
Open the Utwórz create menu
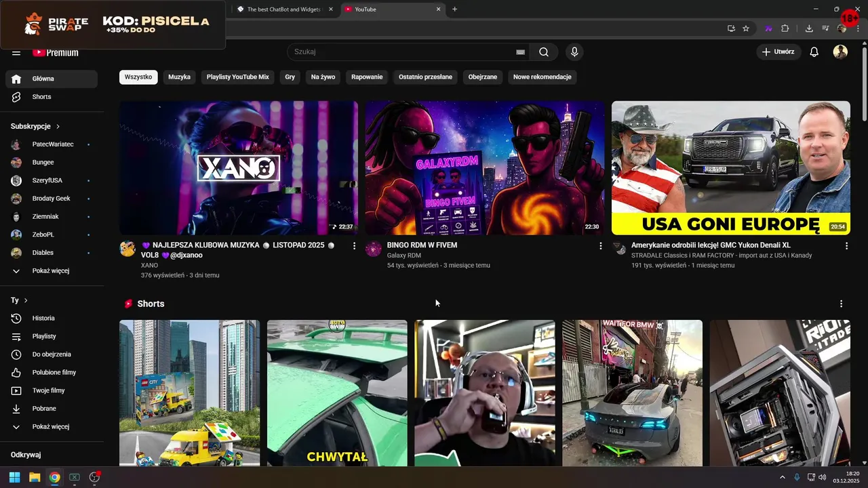point(778,52)
